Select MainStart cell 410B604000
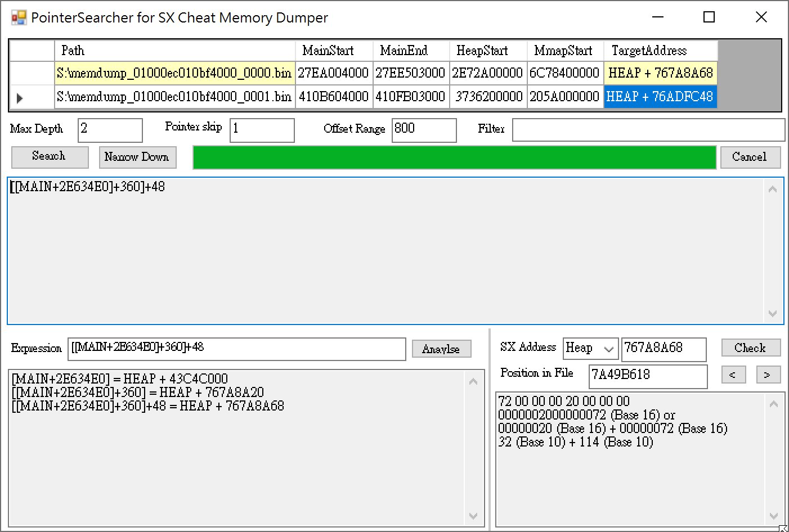 click(334, 97)
